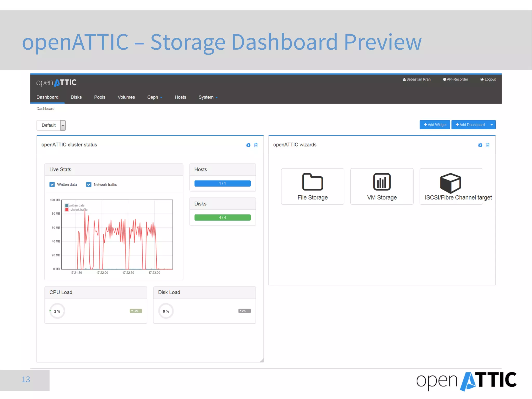The width and height of the screenshot is (532, 399).
Task: Open settings gear of openATTIC wizards widget
Action: coord(480,145)
